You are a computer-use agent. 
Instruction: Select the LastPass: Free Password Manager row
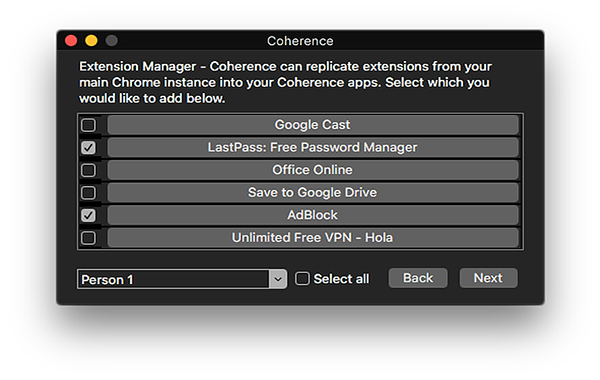point(313,147)
